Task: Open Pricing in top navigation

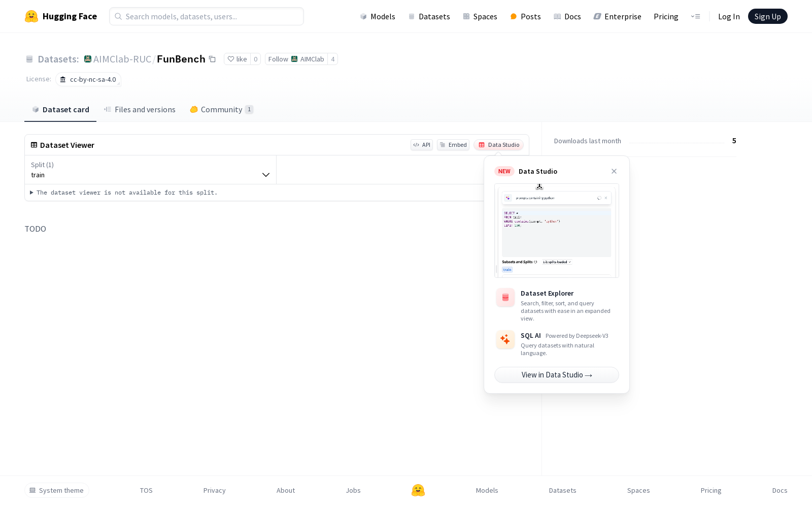Action: tap(666, 16)
